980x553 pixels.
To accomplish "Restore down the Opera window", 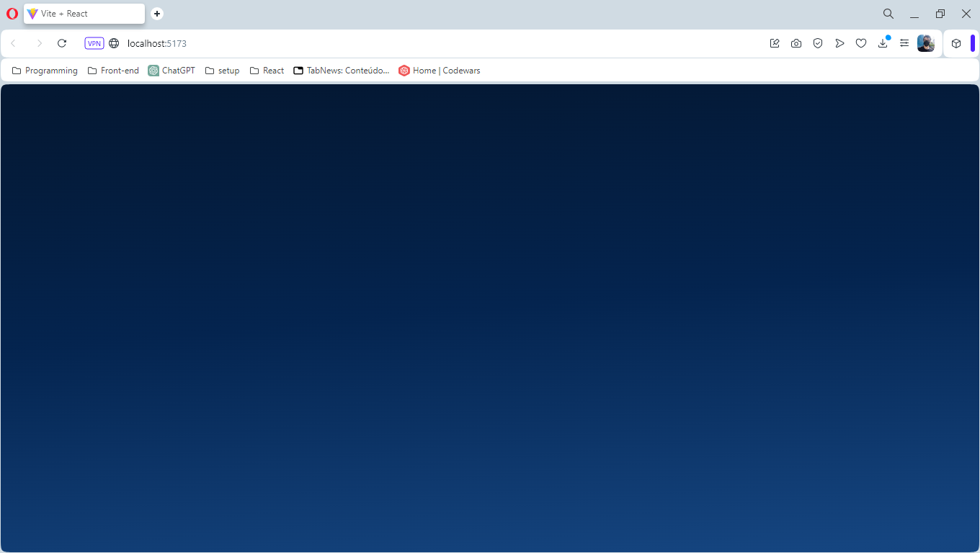I will pyautogui.click(x=940, y=14).
